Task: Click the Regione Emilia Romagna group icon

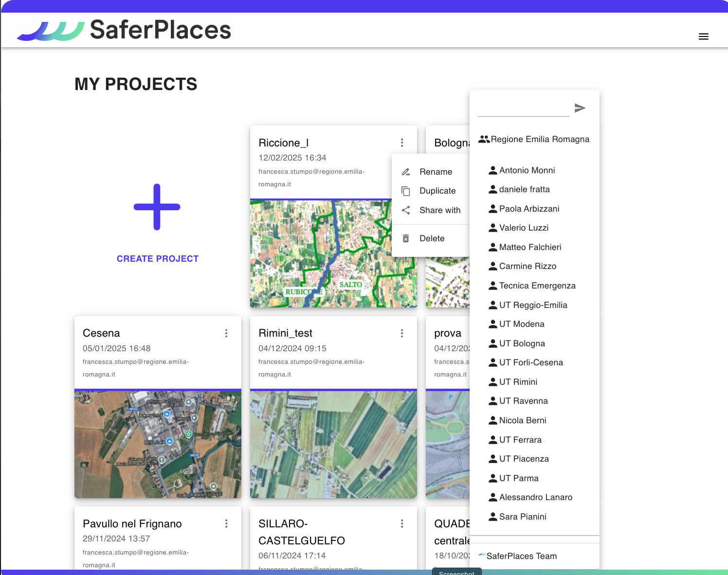Action: tap(484, 139)
